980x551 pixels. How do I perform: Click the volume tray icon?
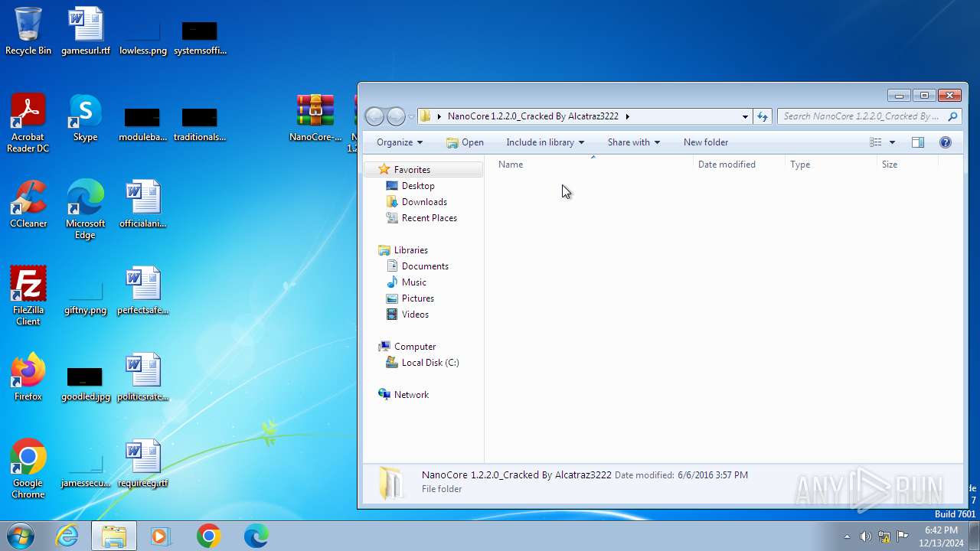[x=865, y=536]
